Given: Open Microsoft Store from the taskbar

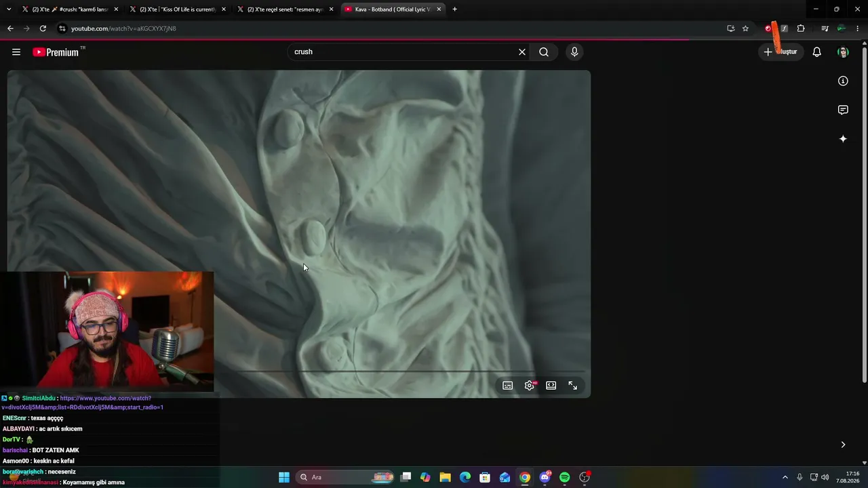Looking at the screenshot, I should click(485, 477).
